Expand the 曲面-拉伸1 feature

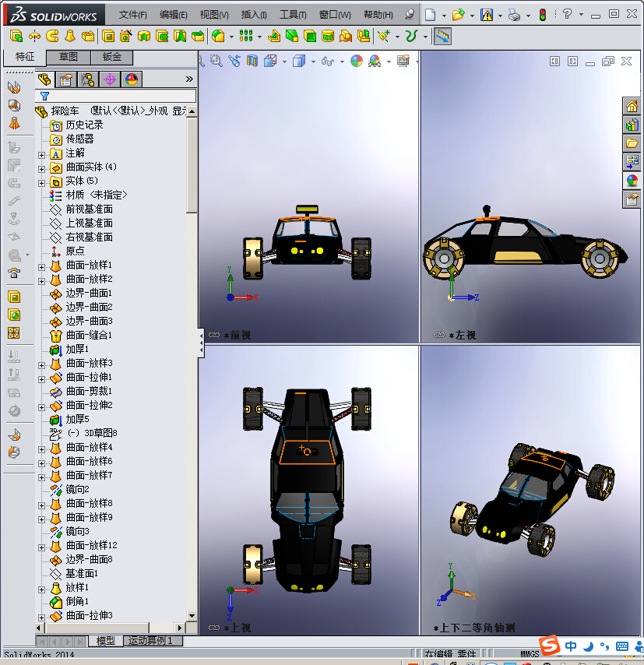click(41, 379)
